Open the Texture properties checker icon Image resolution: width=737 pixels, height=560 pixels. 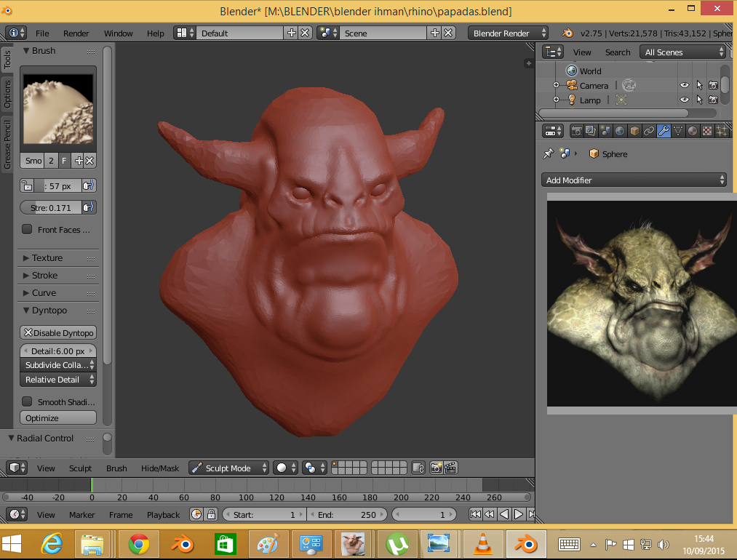click(x=706, y=131)
